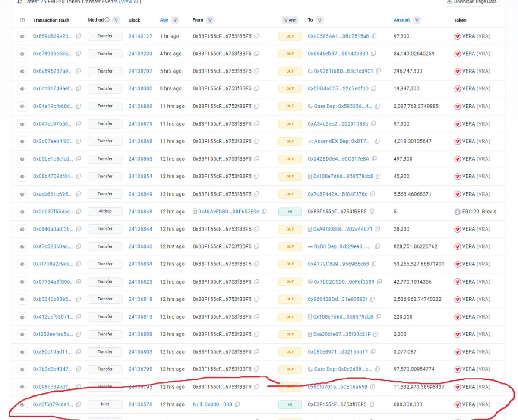Preview transaction 0x2d037f554ae with eye icon
This screenshot has width=518, height=420.
point(22,212)
